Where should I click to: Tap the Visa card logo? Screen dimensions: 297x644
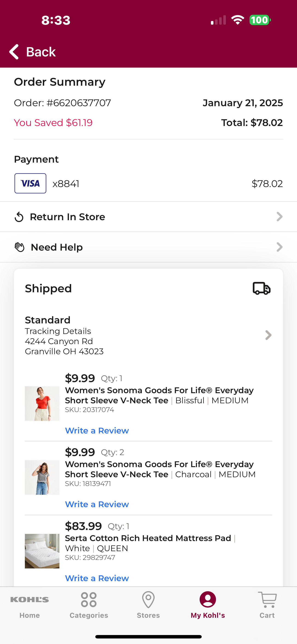click(x=30, y=183)
